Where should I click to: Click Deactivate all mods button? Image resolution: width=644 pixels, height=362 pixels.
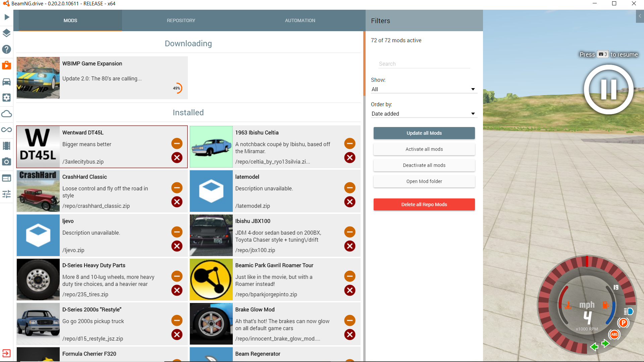pyautogui.click(x=424, y=165)
